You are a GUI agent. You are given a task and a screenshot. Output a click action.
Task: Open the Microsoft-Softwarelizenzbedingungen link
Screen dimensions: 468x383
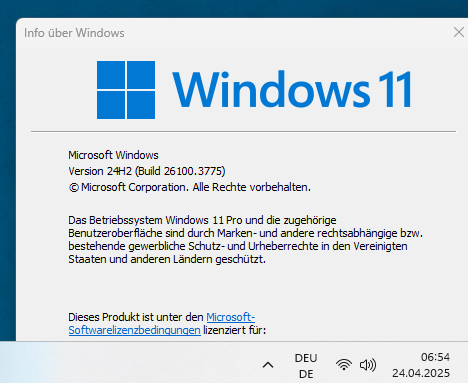[x=134, y=330]
